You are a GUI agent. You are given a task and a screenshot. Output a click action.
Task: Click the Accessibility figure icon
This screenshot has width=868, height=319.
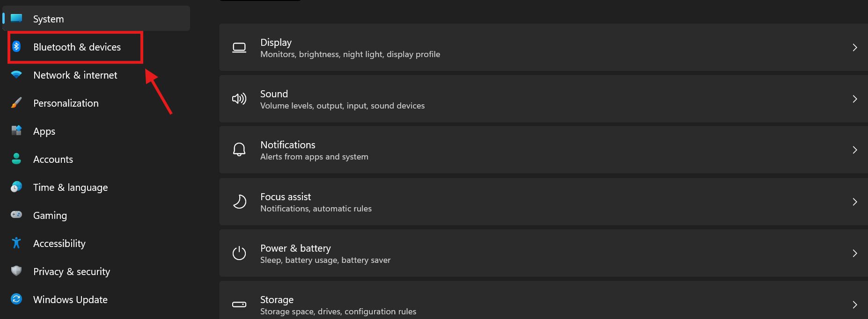tap(16, 243)
